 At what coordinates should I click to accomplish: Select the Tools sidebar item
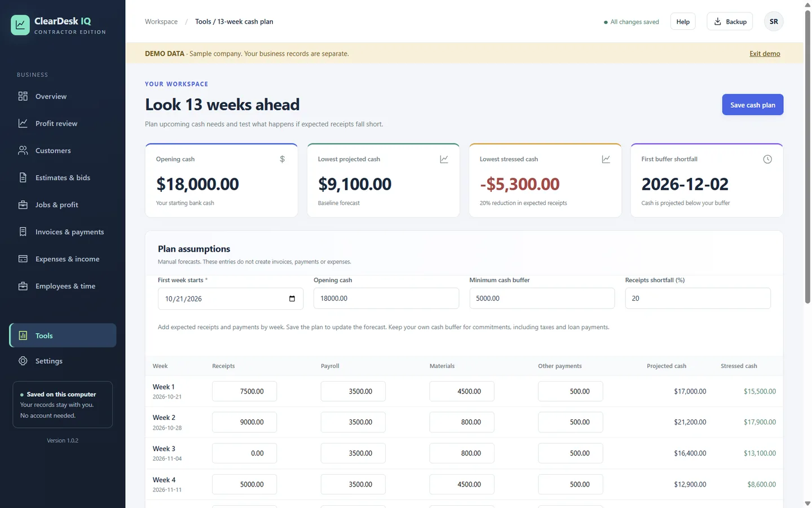click(63, 335)
